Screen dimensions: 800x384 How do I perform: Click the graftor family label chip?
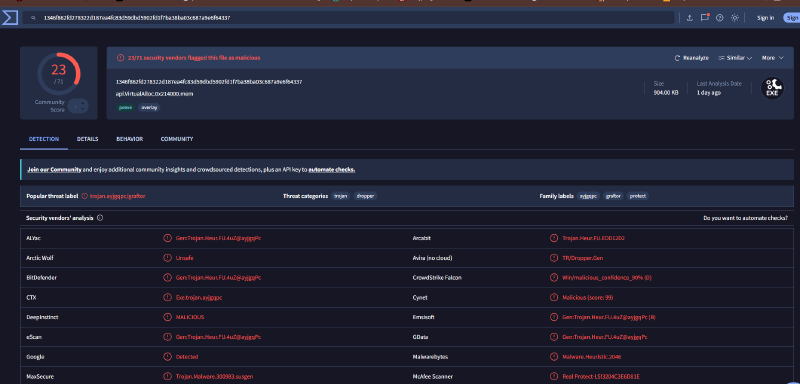point(613,196)
